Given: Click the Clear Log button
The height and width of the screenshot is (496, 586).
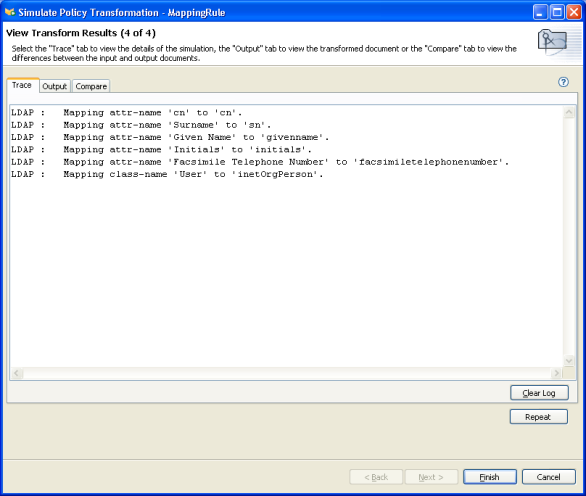Looking at the screenshot, I should 539,393.
